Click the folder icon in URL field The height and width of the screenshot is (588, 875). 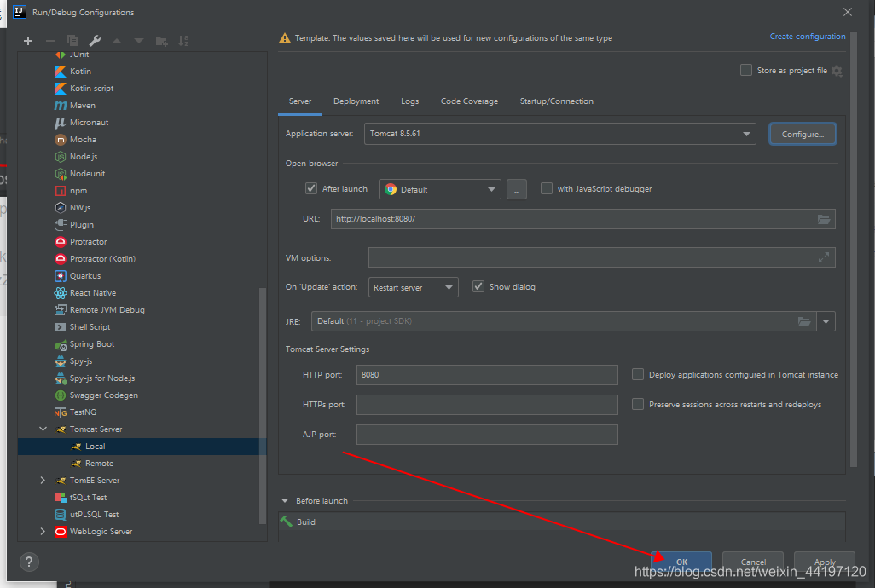point(823,219)
